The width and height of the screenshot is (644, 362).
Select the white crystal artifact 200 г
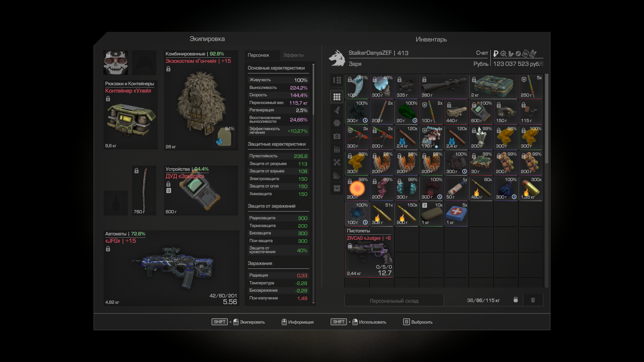481,137
